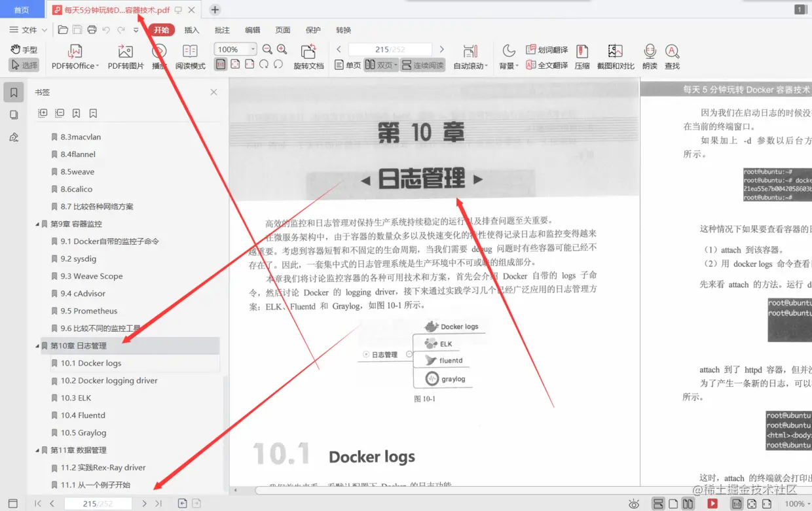Jump to last page in status bar

tap(158, 504)
